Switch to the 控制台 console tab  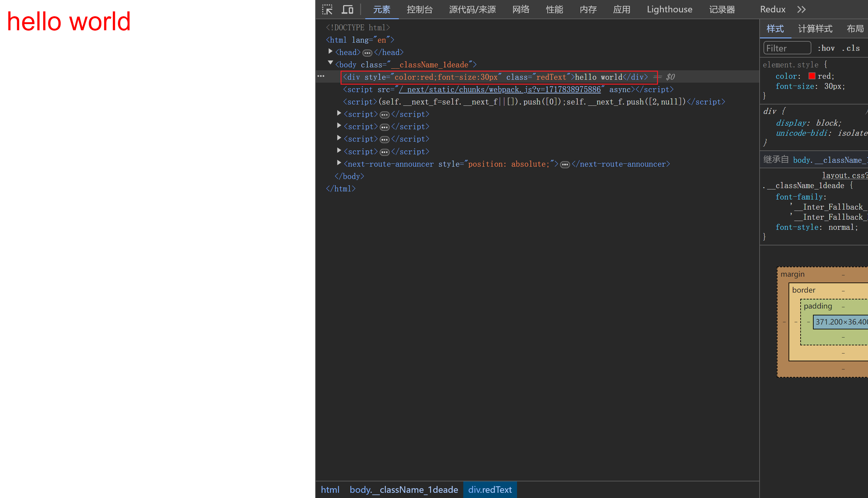[419, 9]
